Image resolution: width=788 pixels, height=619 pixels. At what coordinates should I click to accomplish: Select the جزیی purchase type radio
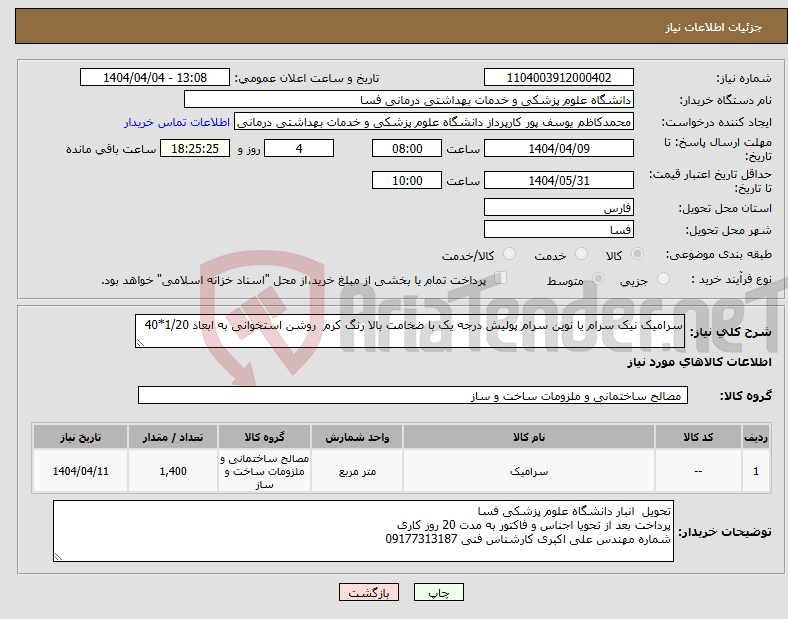(663, 278)
